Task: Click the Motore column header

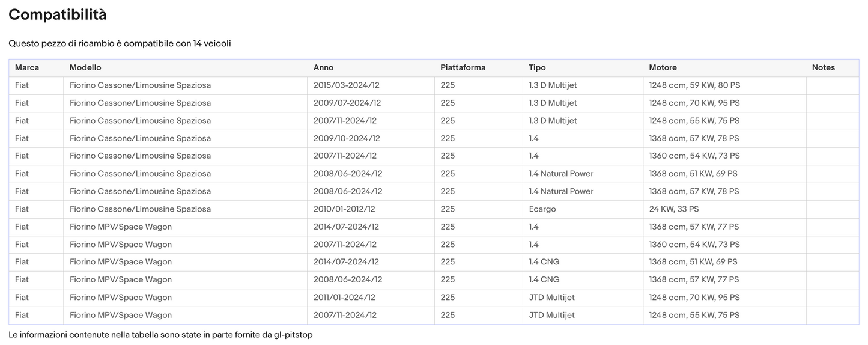Action: coord(663,67)
